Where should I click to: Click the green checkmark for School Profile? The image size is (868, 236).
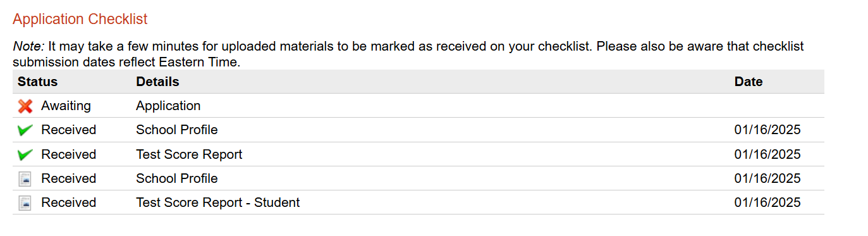point(25,130)
